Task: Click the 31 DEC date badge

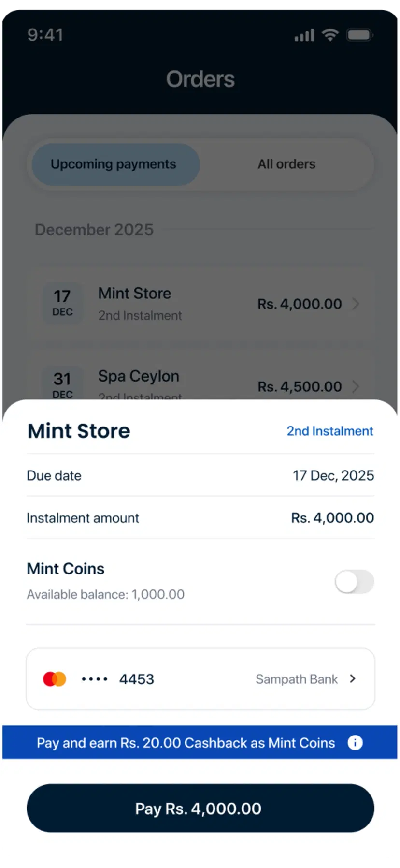Action: point(63,385)
